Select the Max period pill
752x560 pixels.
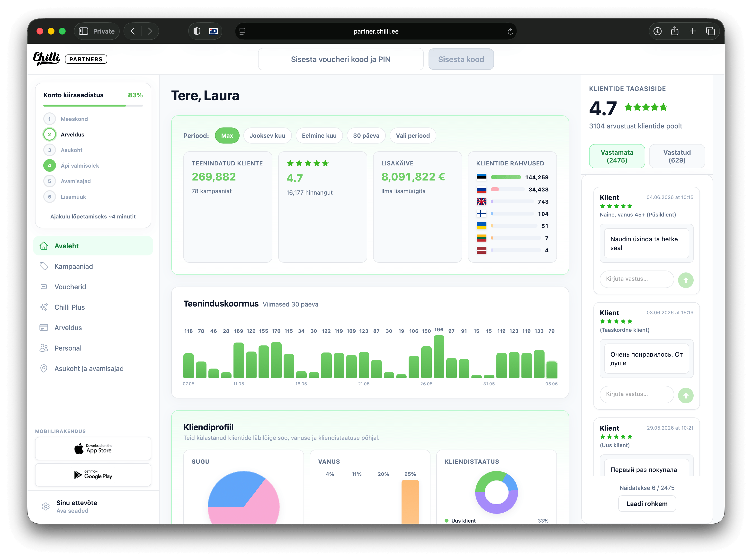click(x=227, y=135)
